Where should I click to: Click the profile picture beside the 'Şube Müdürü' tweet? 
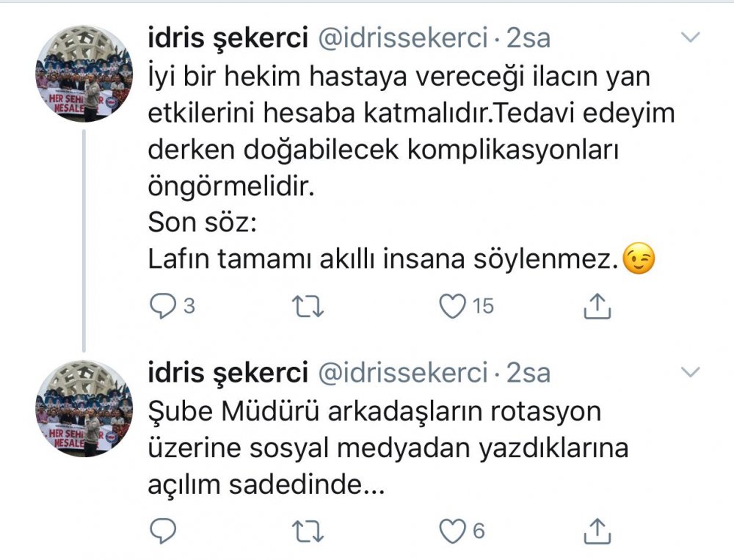[x=84, y=409]
